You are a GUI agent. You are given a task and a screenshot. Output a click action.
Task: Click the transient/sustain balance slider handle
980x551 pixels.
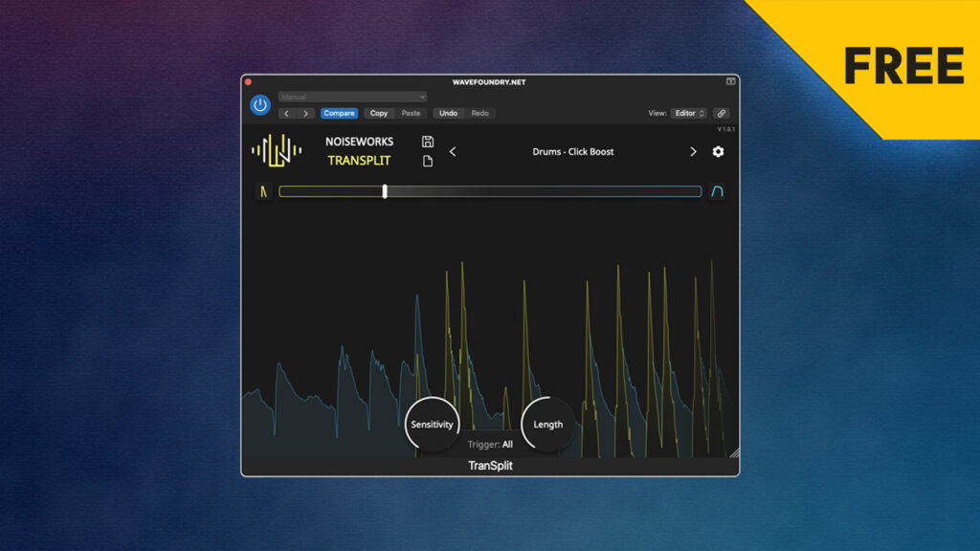tap(385, 191)
